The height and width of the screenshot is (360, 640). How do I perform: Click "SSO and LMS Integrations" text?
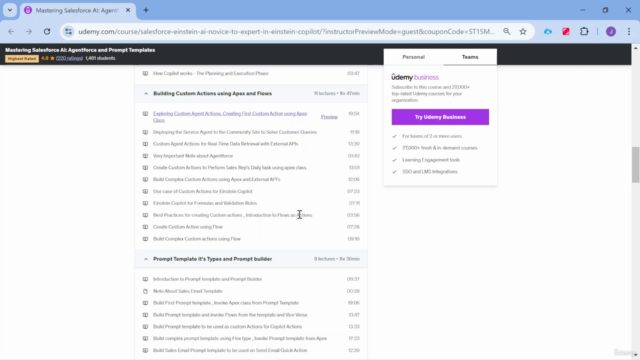pos(430,172)
